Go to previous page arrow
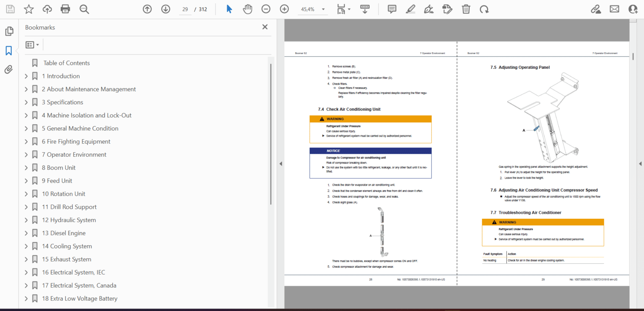The width and height of the screenshot is (644, 311). (x=147, y=9)
